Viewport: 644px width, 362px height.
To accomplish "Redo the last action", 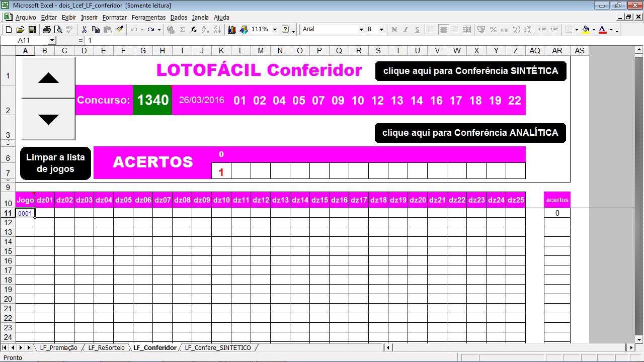I will 151,30.
